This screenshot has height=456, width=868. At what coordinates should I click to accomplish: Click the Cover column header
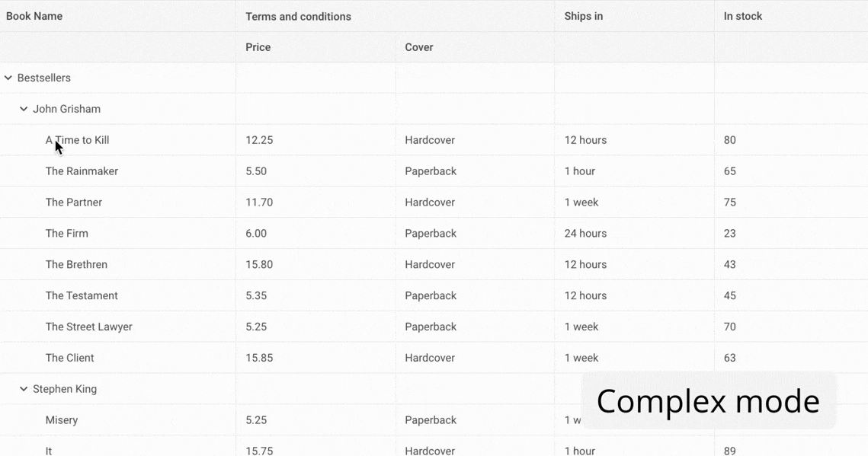click(x=418, y=46)
